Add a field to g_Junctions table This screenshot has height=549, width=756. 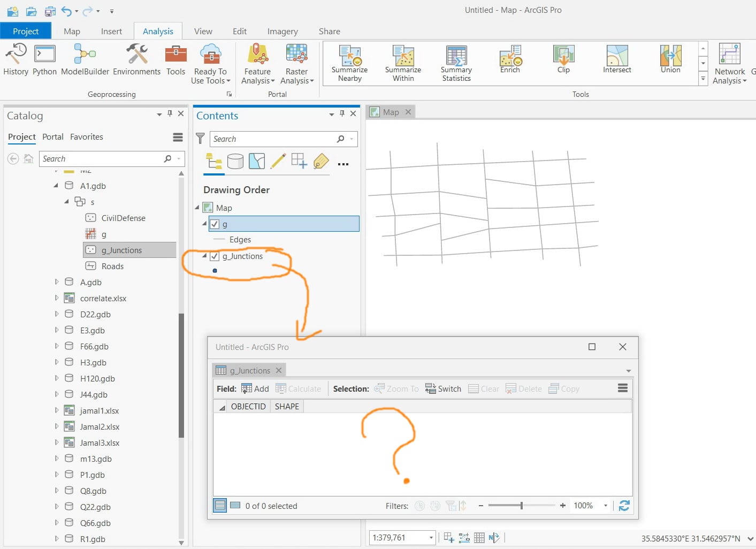point(255,388)
